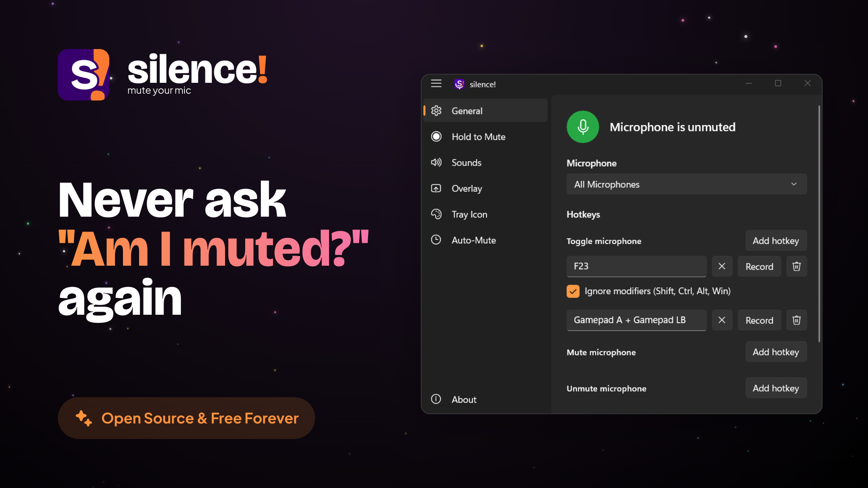Image resolution: width=868 pixels, height=488 pixels.
Task: Toggle the green microphone status button
Action: tap(583, 127)
